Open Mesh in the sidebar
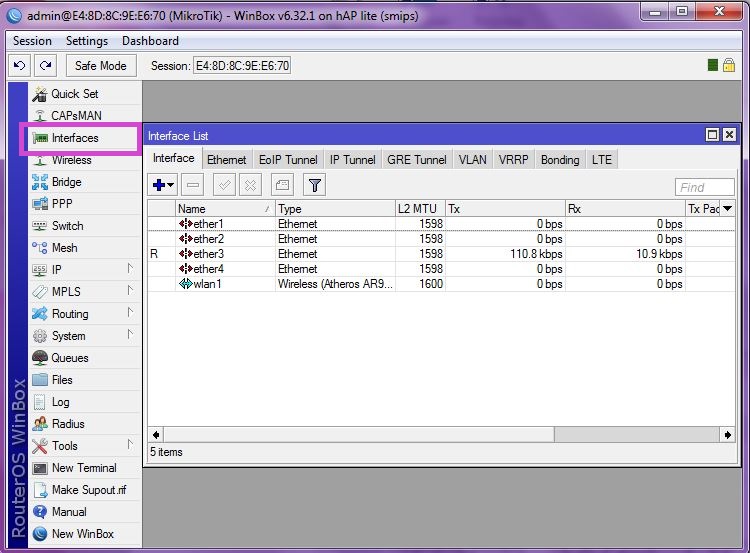Viewport: 750px width, 553px height. click(84, 248)
